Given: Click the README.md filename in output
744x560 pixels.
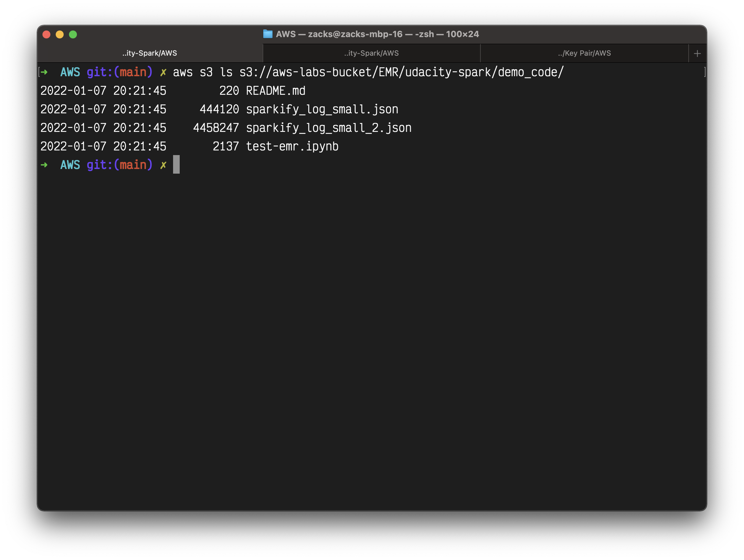Looking at the screenshot, I should tap(276, 91).
